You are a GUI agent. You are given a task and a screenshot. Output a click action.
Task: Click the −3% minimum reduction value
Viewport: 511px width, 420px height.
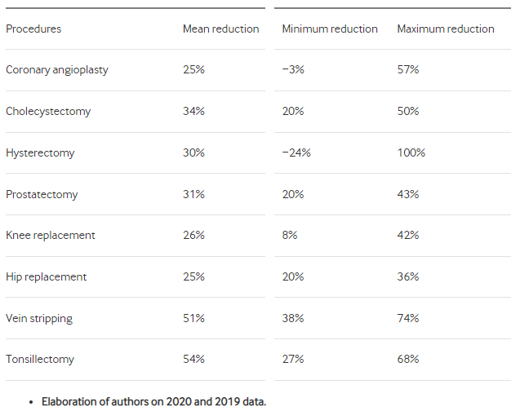[x=293, y=69]
